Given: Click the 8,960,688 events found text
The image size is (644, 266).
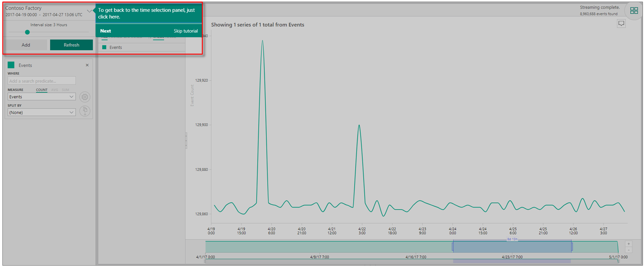Looking at the screenshot, I should pos(599,14).
